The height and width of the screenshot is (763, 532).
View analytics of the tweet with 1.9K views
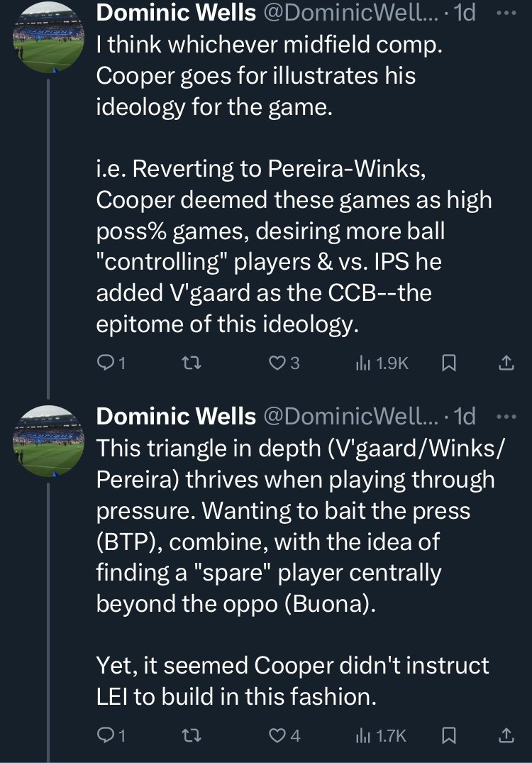pyautogui.click(x=382, y=363)
